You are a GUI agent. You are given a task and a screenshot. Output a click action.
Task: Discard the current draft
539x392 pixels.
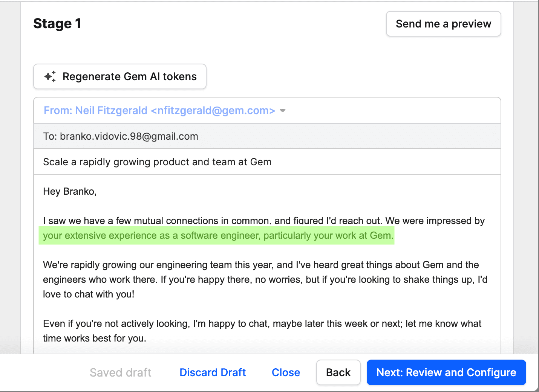213,372
